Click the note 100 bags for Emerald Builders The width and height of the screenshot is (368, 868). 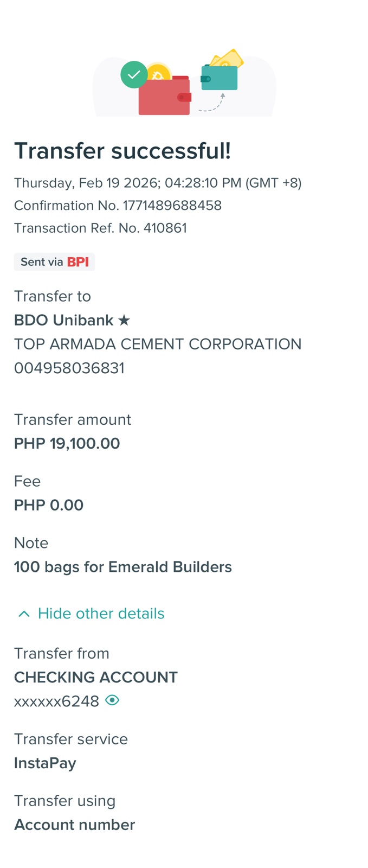(x=123, y=567)
